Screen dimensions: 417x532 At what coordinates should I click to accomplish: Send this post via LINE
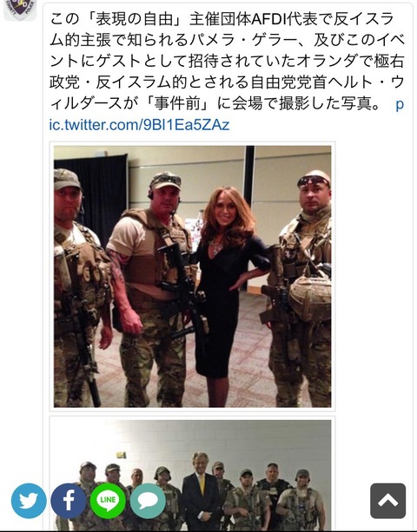click(108, 501)
